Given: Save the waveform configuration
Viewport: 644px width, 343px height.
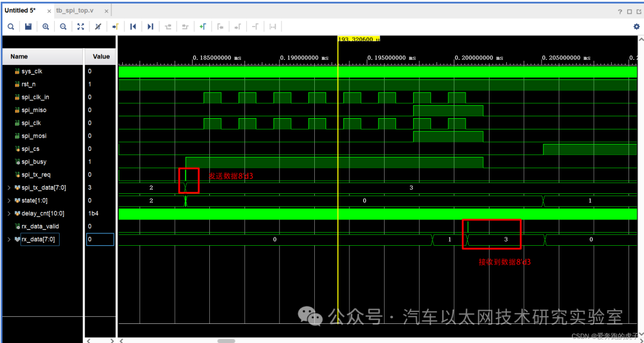Looking at the screenshot, I should click(x=29, y=27).
